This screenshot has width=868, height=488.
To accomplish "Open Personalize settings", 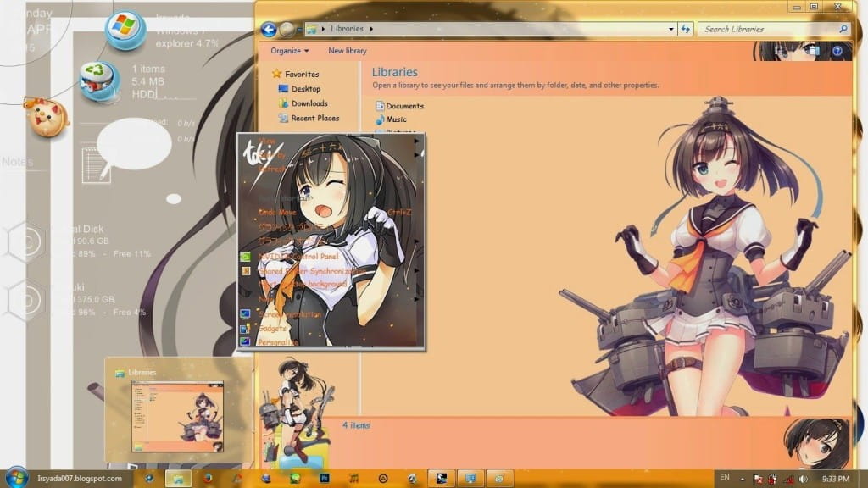I will [284, 341].
